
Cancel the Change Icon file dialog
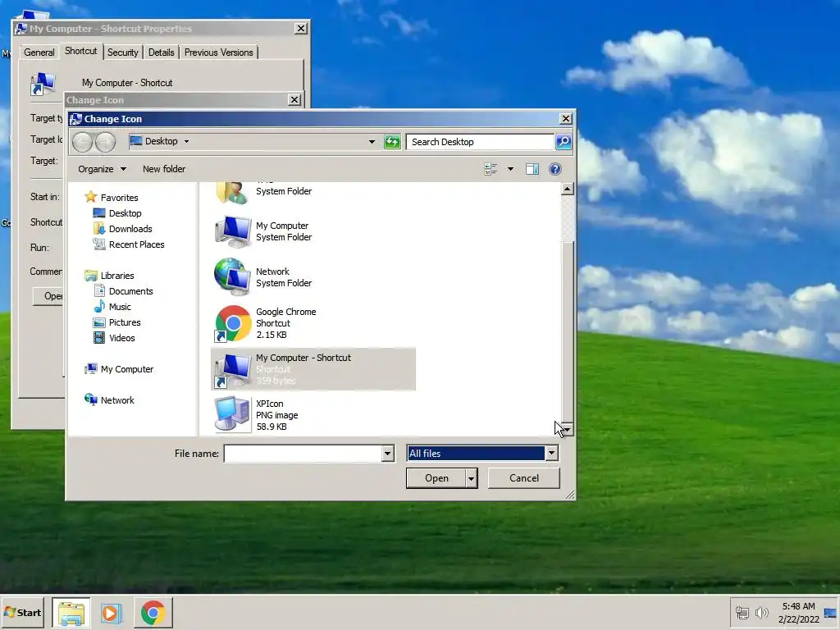click(x=524, y=478)
